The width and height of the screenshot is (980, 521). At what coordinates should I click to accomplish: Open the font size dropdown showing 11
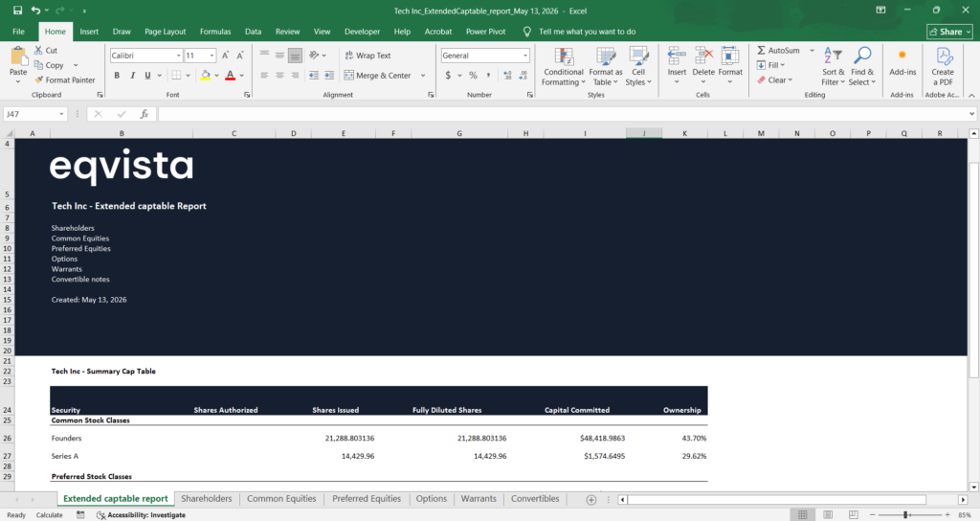[x=212, y=56]
